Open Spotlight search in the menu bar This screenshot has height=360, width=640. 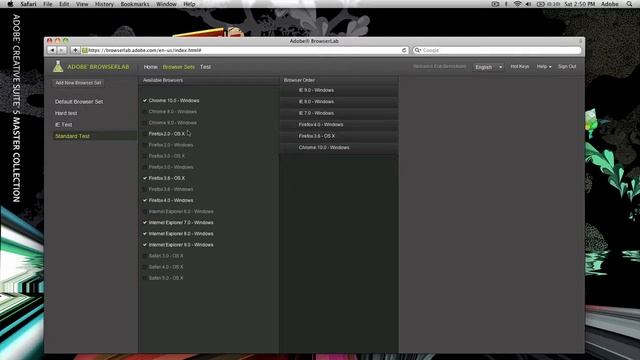(x=630, y=4)
